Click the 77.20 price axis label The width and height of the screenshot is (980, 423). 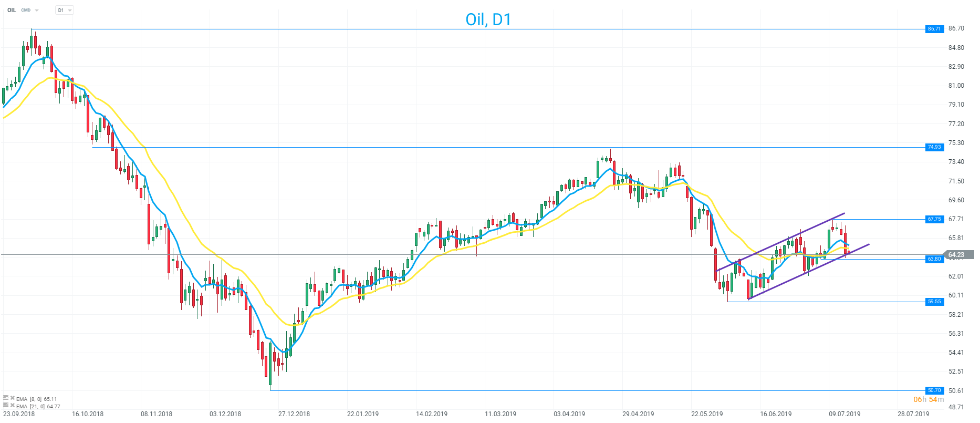click(956, 124)
